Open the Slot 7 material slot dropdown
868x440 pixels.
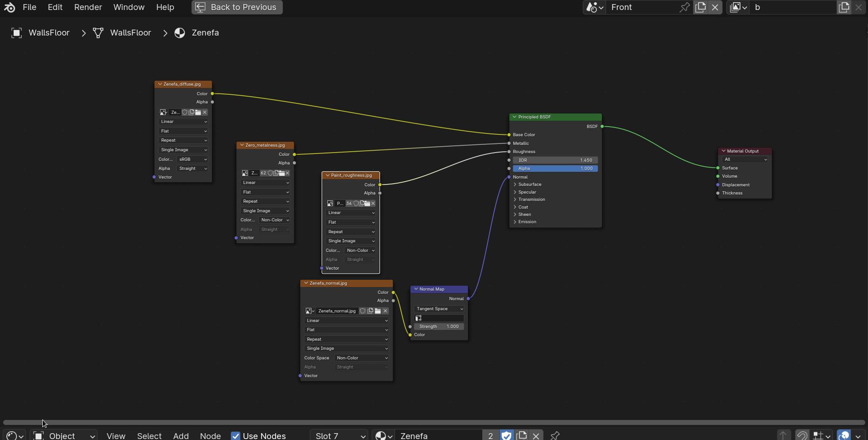pyautogui.click(x=339, y=435)
